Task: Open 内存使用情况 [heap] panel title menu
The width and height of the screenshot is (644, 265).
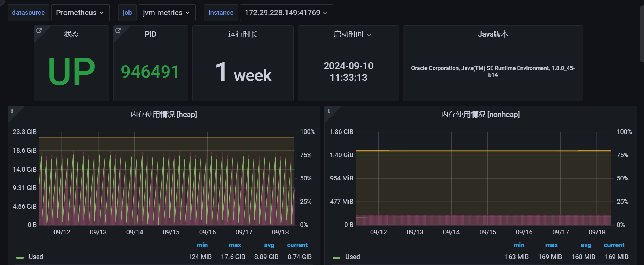Action: coord(164,115)
